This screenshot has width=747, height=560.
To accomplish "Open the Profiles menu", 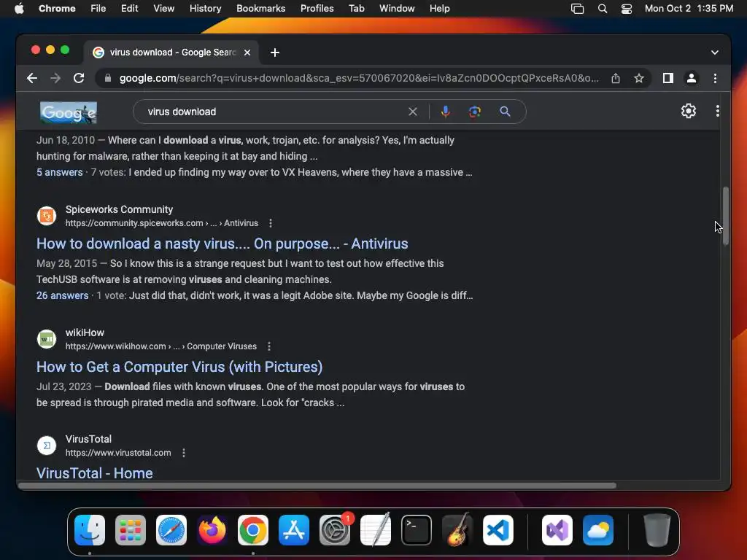I will [317, 9].
